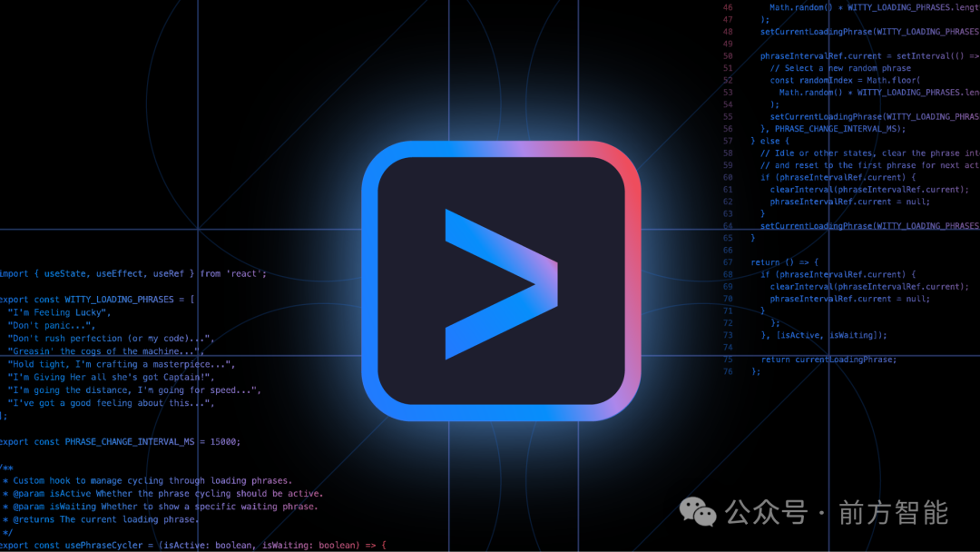
Task: Select "phraseIntervalRef.current = null;" on line 62
Action: pos(850,202)
